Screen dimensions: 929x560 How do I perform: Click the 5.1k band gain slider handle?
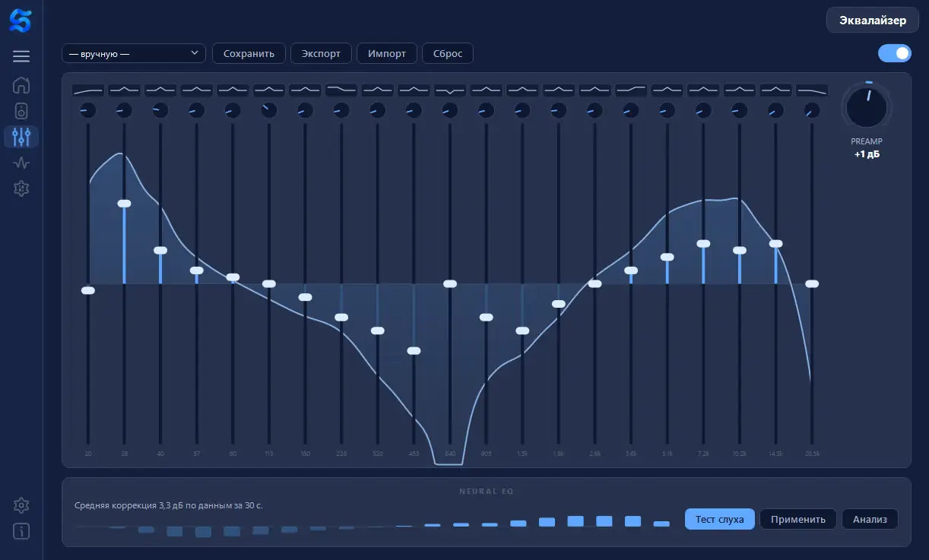(x=667, y=257)
